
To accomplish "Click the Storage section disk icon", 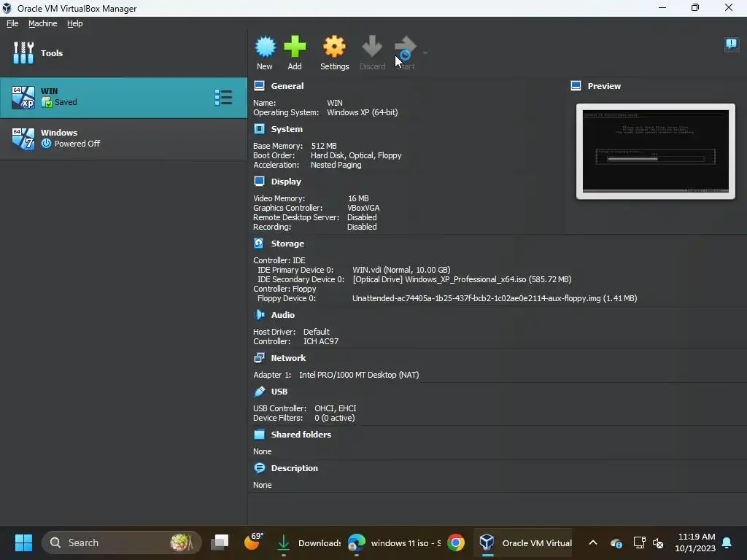I will (x=259, y=243).
